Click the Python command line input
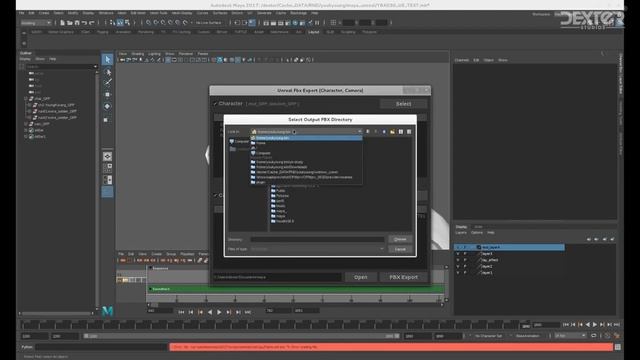Screen dimensions: 640x360 101,347
